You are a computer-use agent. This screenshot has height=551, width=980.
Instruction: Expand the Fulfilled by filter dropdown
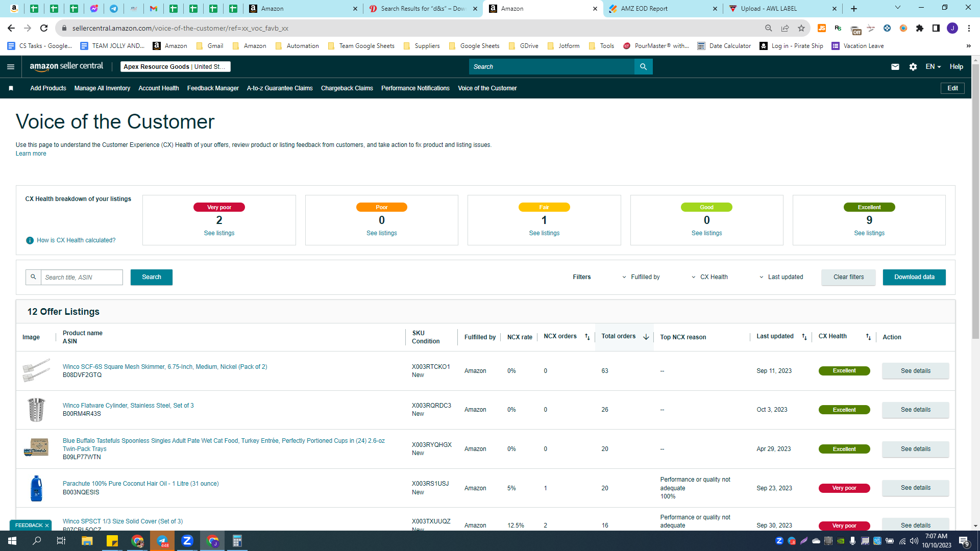pyautogui.click(x=641, y=277)
